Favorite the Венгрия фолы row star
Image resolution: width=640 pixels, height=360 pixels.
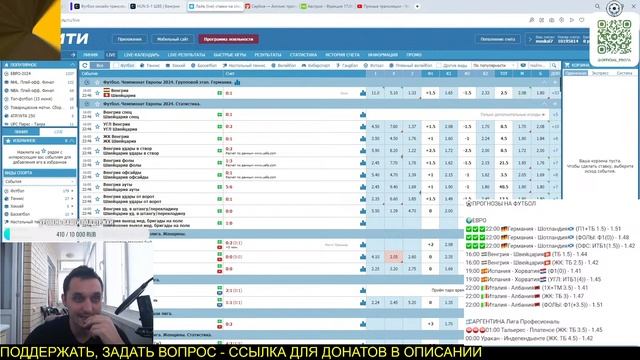pos(97,163)
